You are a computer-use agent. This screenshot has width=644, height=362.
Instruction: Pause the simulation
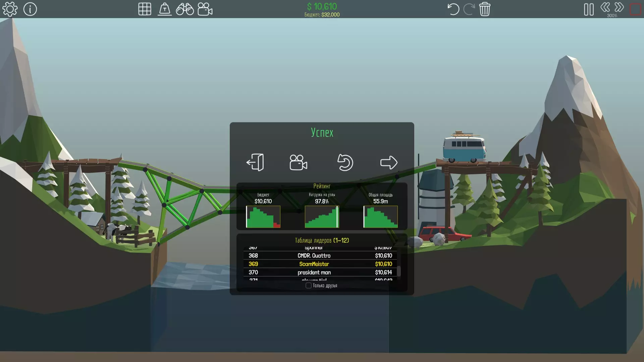coord(589,9)
